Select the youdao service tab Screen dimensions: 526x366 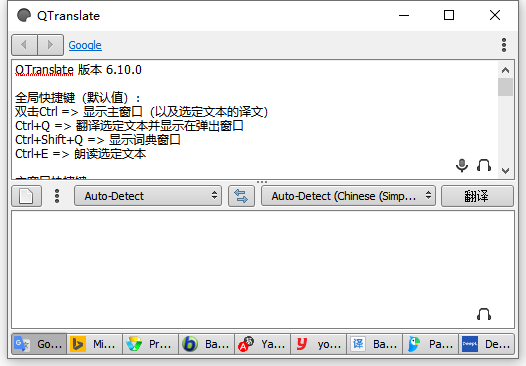tap(319, 344)
